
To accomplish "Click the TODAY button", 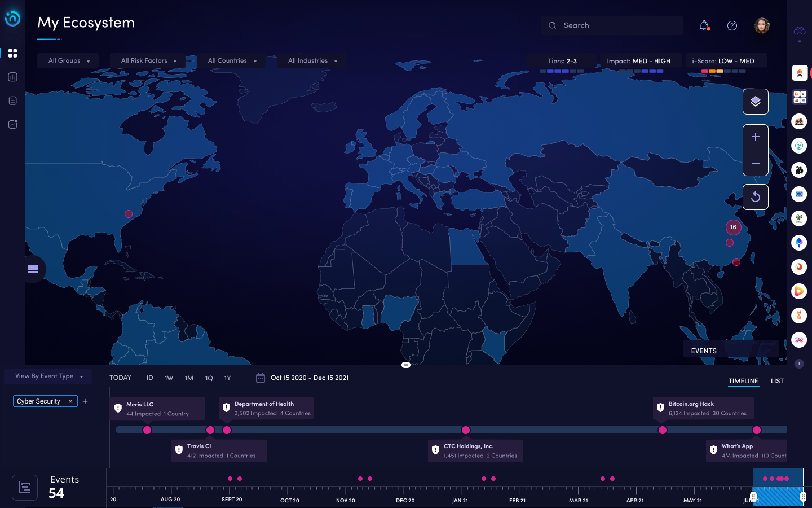I will [120, 378].
